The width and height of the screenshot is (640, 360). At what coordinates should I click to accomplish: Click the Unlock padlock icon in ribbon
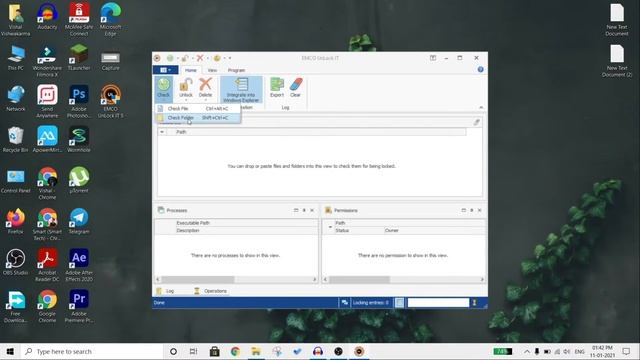click(x=186, y=85)
